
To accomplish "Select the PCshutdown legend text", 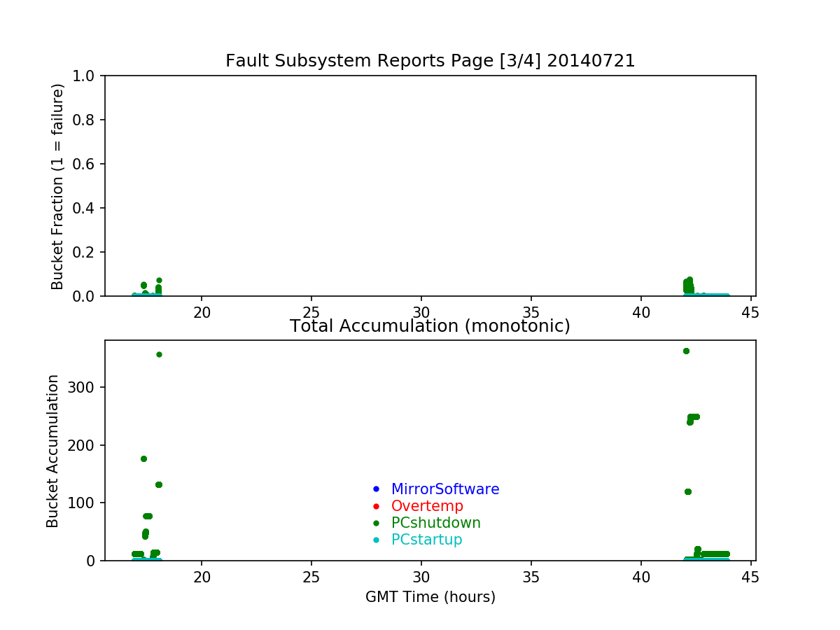I will click(435, 523).
